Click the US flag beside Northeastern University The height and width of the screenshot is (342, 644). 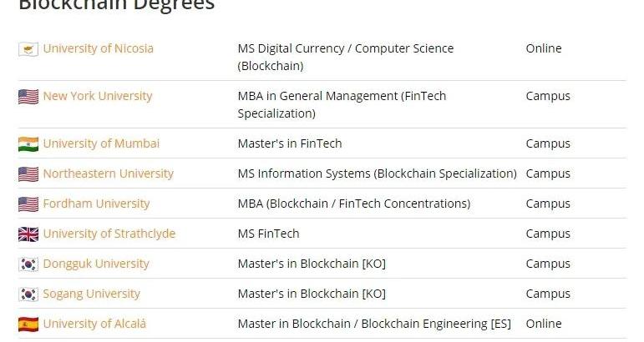pyautogui.click(x=28, y=174)
